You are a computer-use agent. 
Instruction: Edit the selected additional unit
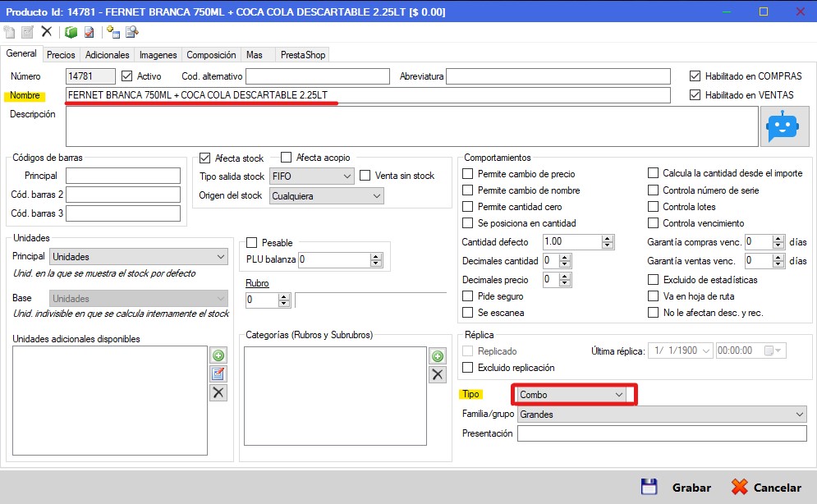[x=218, y=373]
